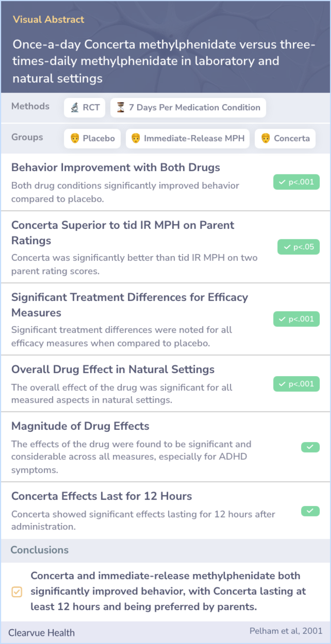
Task: Click the Conclusions section header
Action: click(x=40, y=550)
